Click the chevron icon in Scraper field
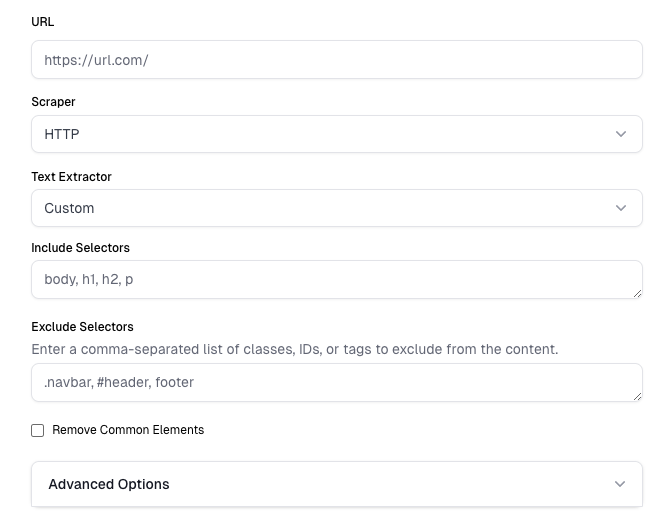 point(621,134)
